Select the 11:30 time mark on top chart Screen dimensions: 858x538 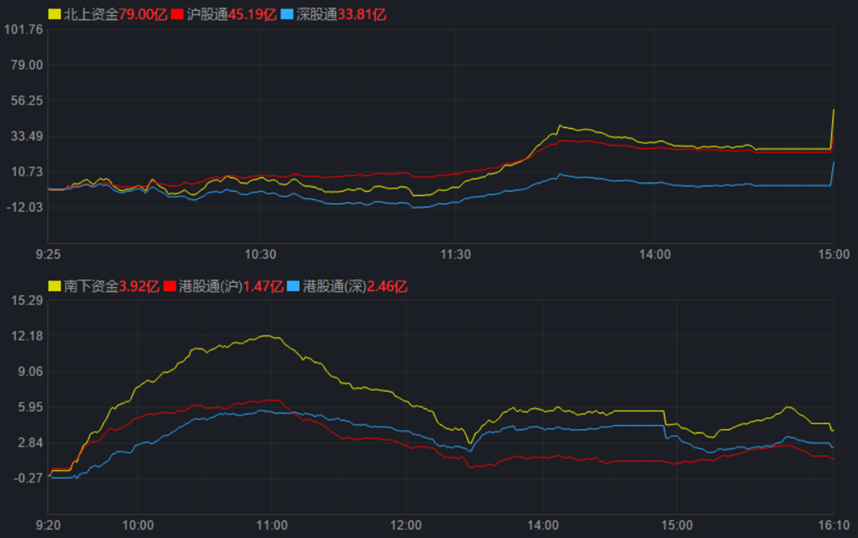click(455, 255)
